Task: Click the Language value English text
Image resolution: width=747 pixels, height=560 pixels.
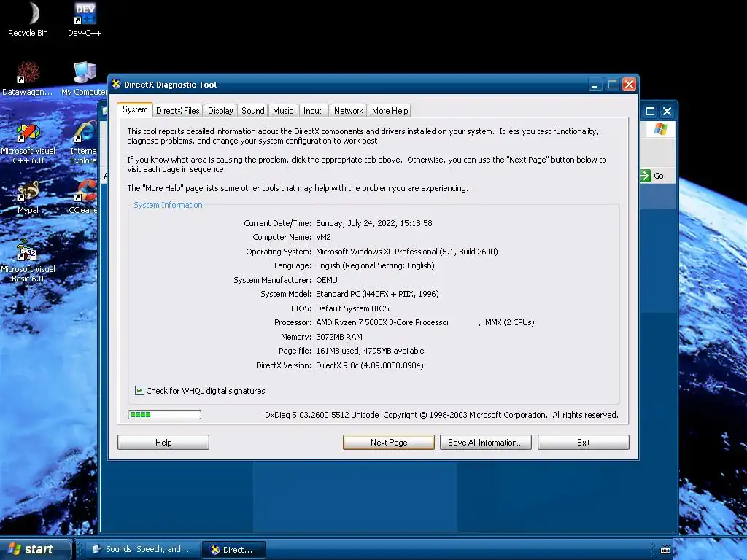Action: click(x=376, y=265)
